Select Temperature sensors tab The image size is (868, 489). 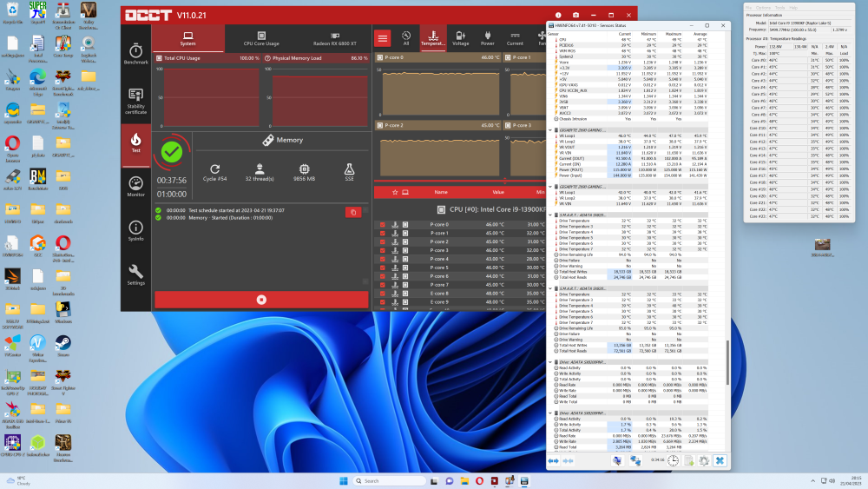coord(433,38)
